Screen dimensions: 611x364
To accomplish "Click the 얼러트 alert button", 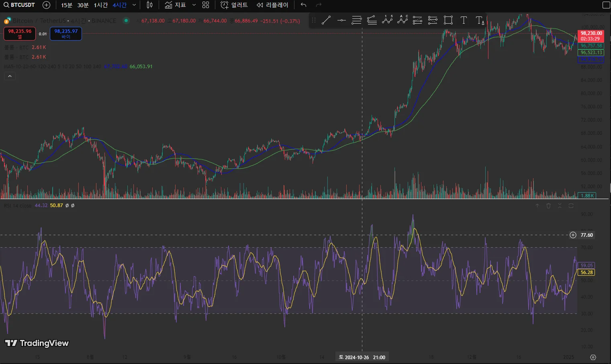I will pyautogui.click(x=234, y=5).
